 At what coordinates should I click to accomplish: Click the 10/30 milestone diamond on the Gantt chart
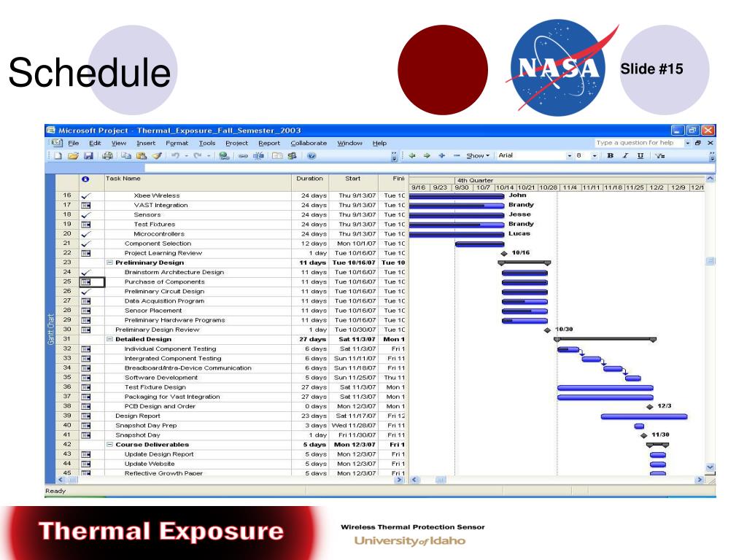pos(547,330)
